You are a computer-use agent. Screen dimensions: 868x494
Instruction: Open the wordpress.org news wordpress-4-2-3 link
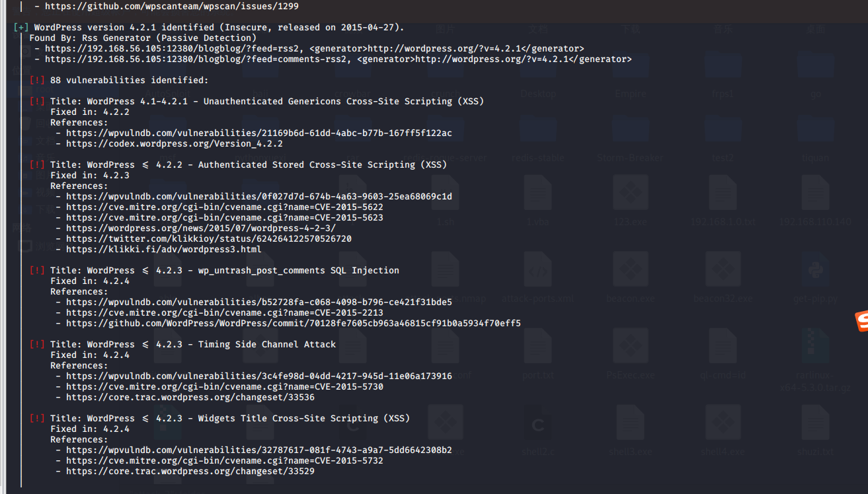click(200, 228)
